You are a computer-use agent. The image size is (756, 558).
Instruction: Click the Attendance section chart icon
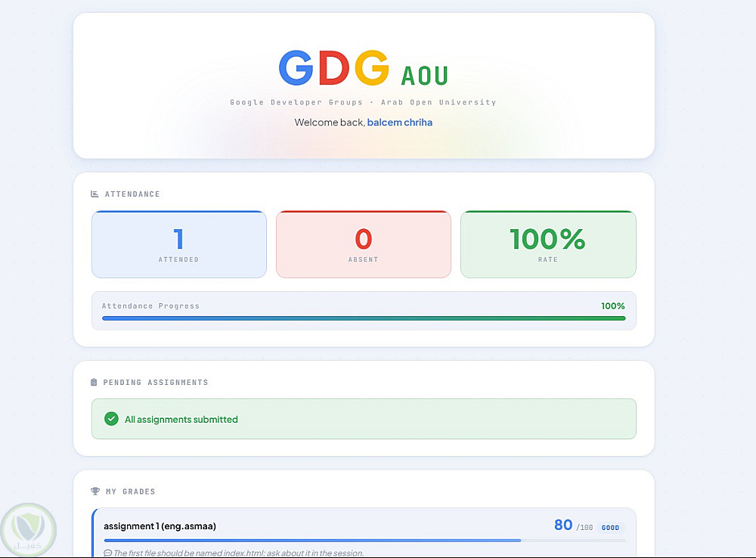[94, 194]
